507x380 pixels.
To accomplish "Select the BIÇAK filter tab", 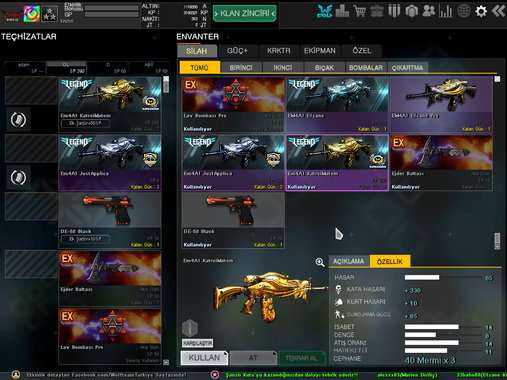I will tap(324, 68).
